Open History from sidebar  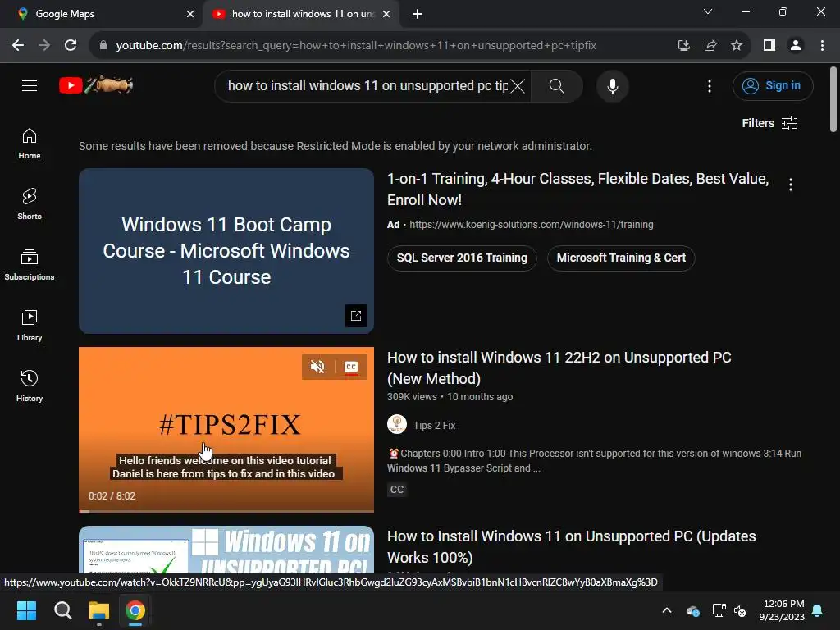coord(30,386)
